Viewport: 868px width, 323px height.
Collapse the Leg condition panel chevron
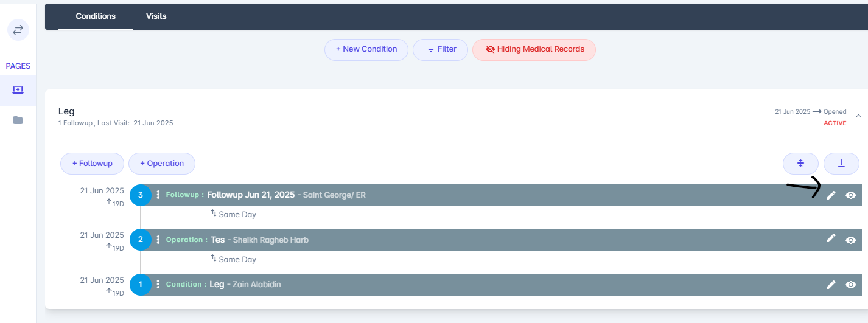coord(858,115)
